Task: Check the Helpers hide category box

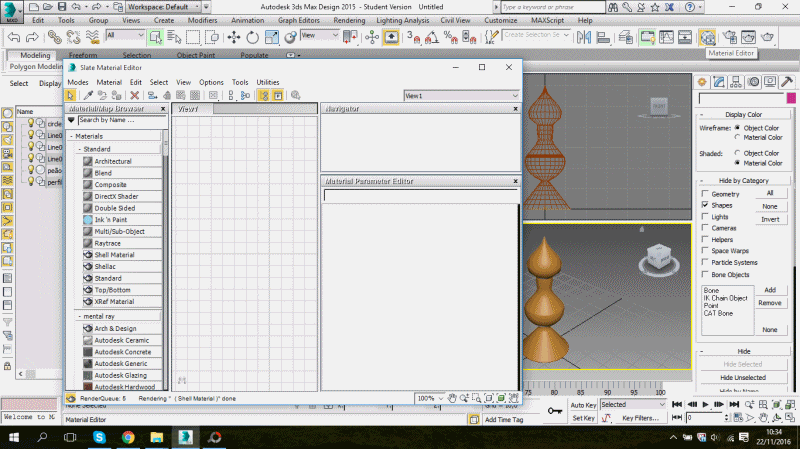Action: click(x=705, y=239)
